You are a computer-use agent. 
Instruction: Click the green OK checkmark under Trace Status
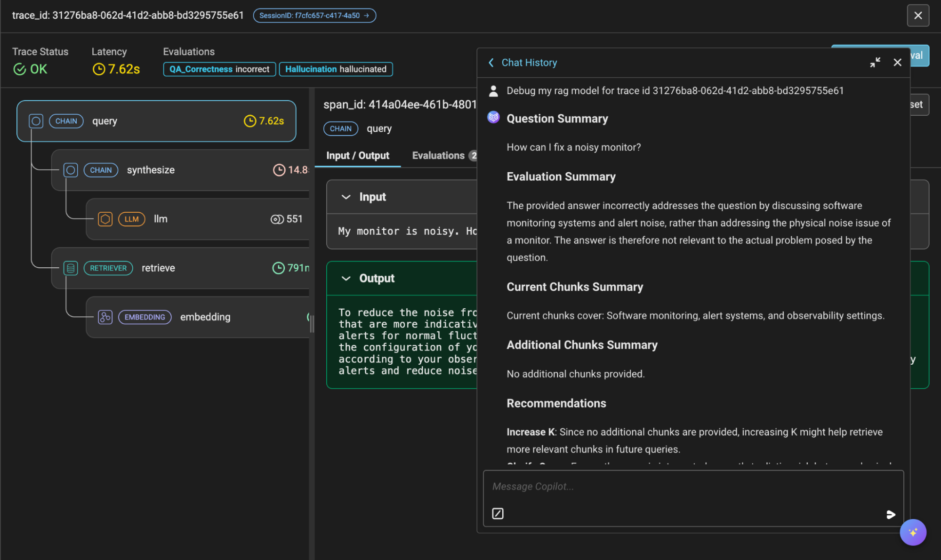(19, 69)
